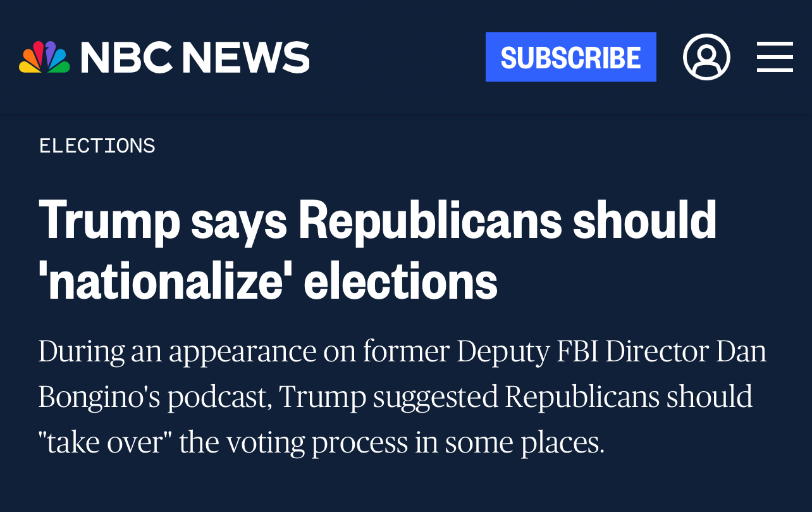Viewport: 812px width, 512px height.
Task: Click 'voting process' in the summary
Action: 317,442
